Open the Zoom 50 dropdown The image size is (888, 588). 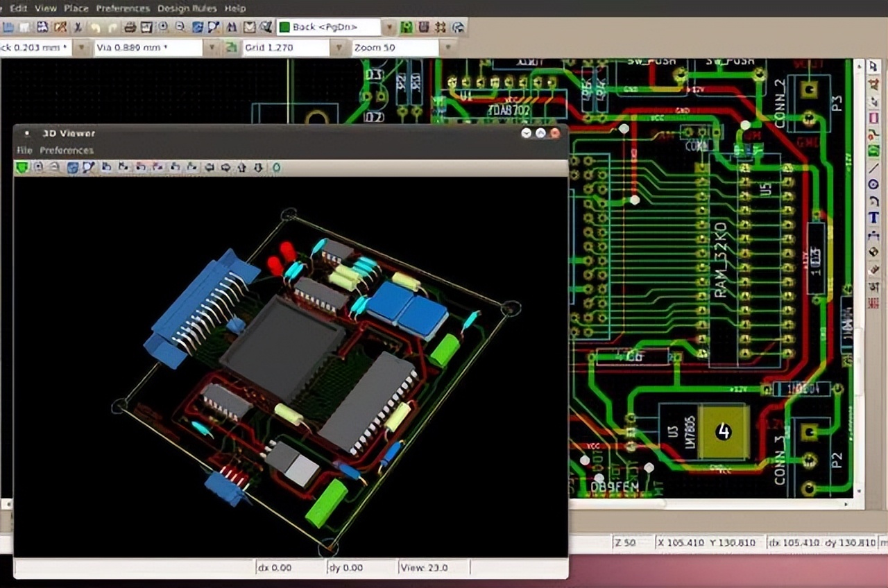447,48
